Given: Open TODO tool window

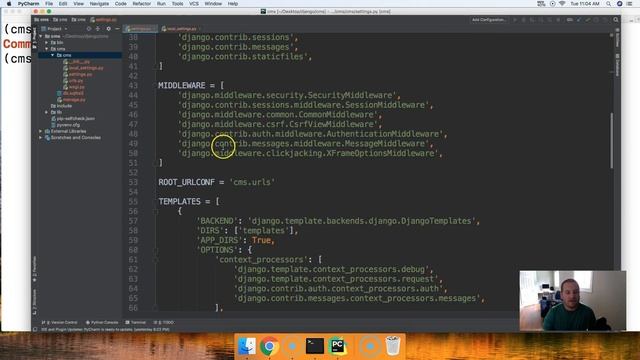Looking at the screenshot, I should [x=163, y=322].
